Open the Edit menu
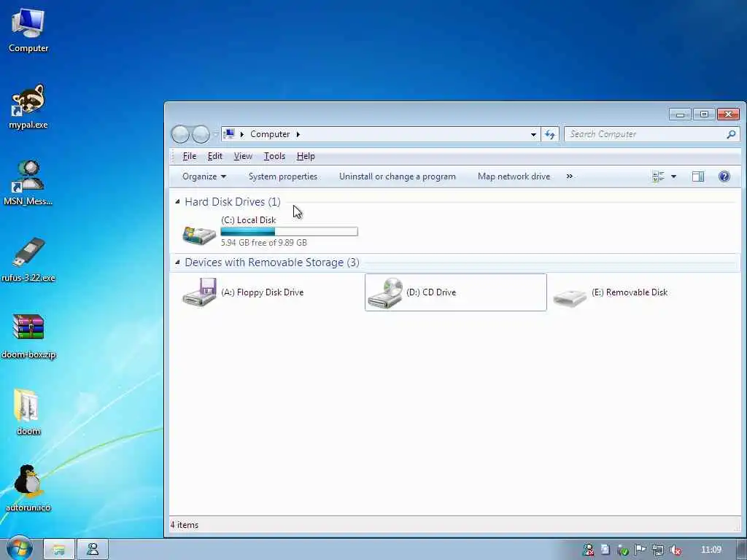 click(215, 156)
